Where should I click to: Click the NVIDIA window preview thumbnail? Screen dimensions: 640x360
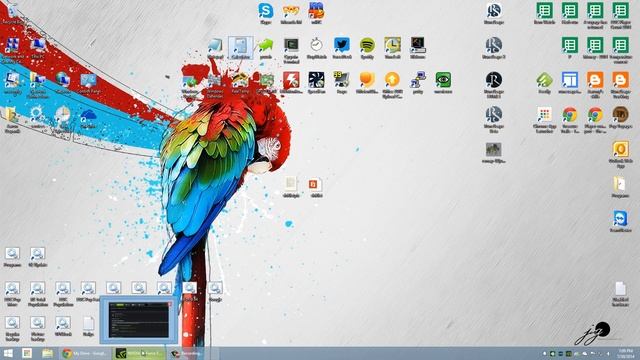pos(139,320)
